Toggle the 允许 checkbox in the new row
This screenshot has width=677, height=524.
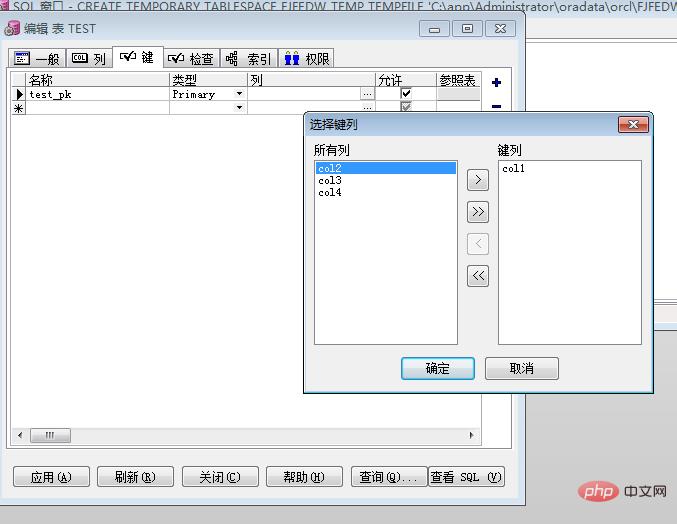point(406,107)
